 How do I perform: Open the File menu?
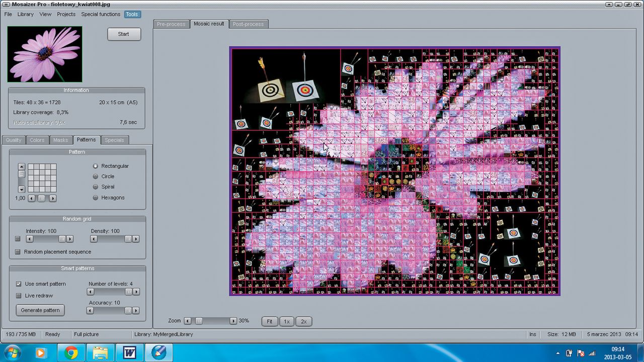[x=8, y=14]
